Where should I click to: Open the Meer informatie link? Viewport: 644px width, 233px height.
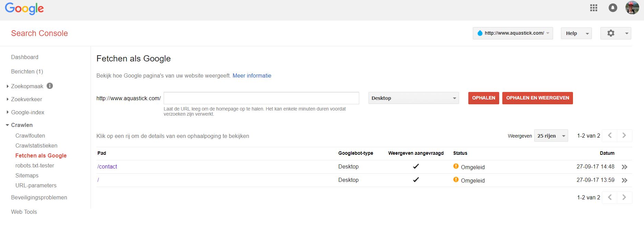(x=252, y=75)
